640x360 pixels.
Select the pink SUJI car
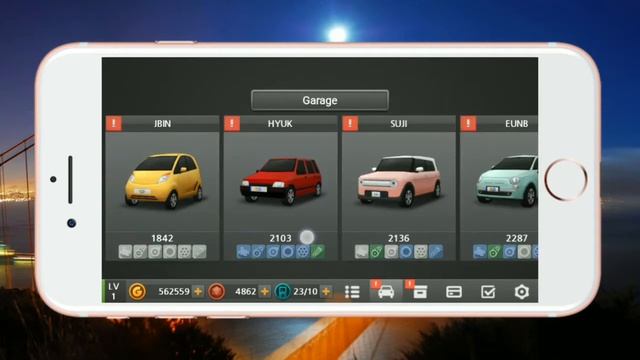coord(399,180)
